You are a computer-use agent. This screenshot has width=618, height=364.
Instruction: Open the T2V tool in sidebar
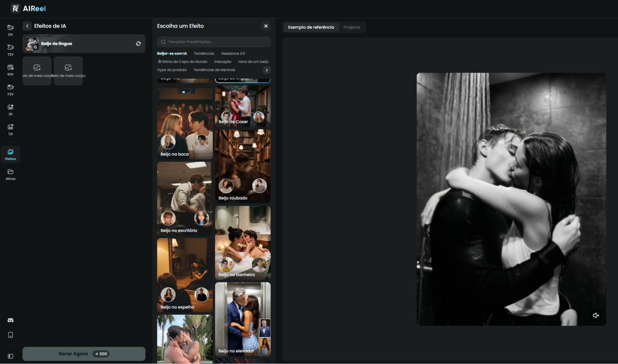pos(10,50)
